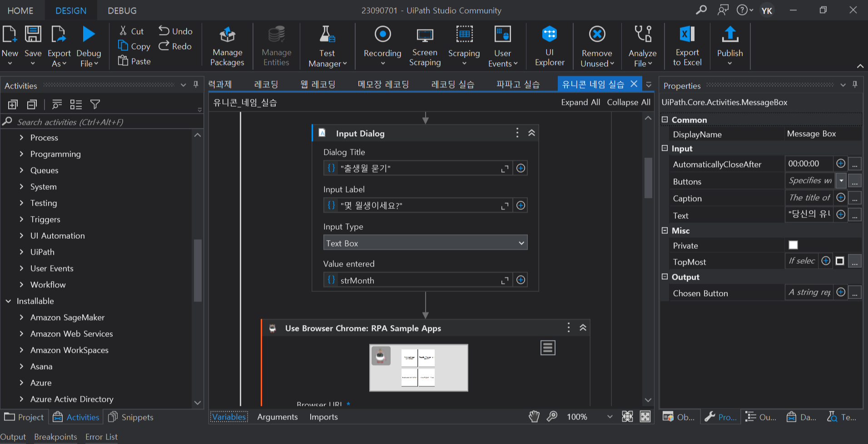This screenshot has width=868, height=444.
Task: Open the 파파고 실습 document tab
Action: point(518,84)
